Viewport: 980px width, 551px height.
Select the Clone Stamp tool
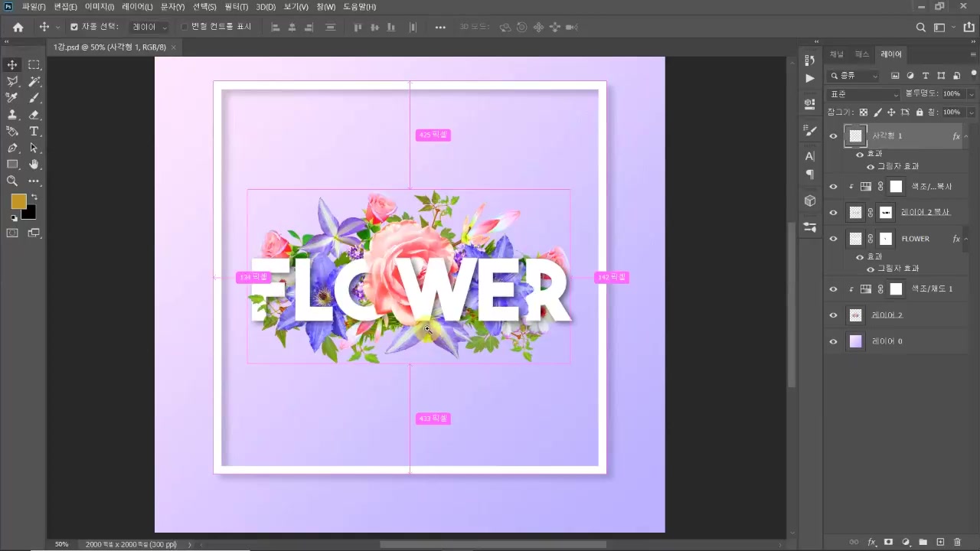pos(12,115)
